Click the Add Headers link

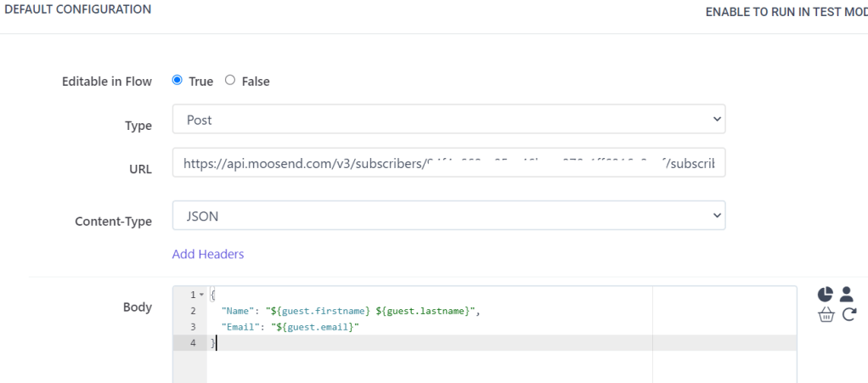(x=208, y=254)
